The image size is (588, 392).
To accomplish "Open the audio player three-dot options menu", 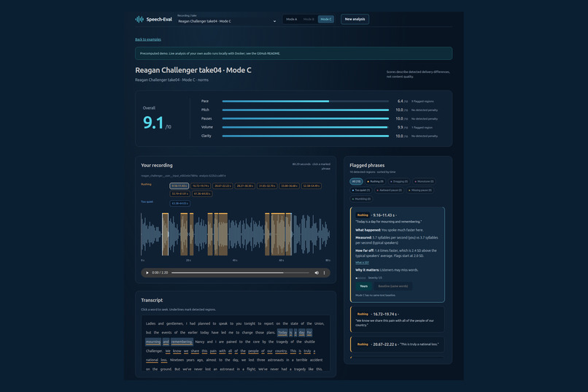I will [325, 273].
